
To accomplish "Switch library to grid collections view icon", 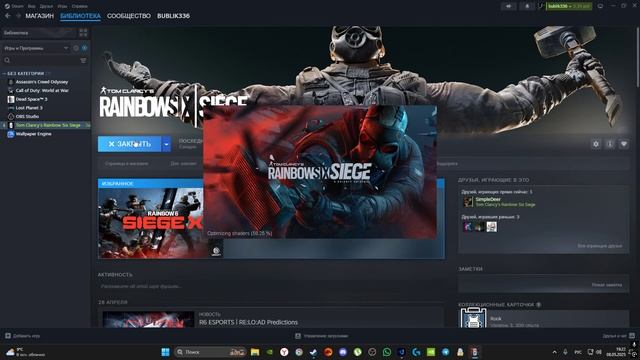I will click(x=83, y=33).
